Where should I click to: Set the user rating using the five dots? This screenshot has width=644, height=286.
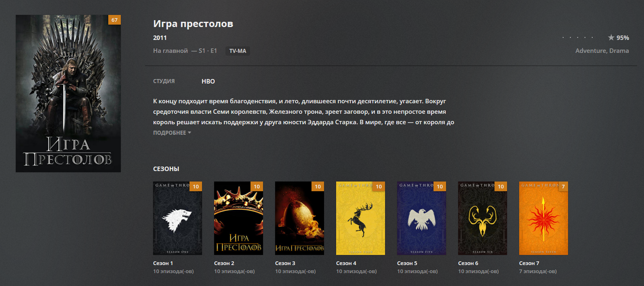coord(578,38)
